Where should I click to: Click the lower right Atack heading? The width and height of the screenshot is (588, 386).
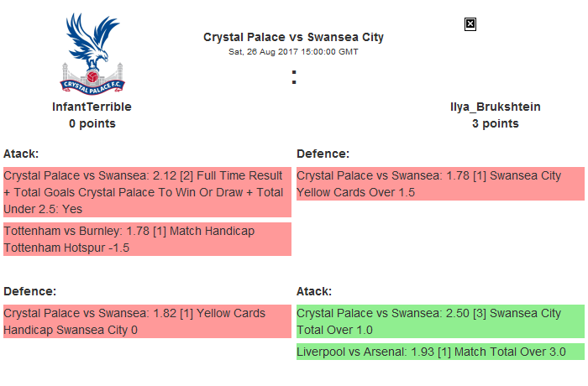(314, 291)
